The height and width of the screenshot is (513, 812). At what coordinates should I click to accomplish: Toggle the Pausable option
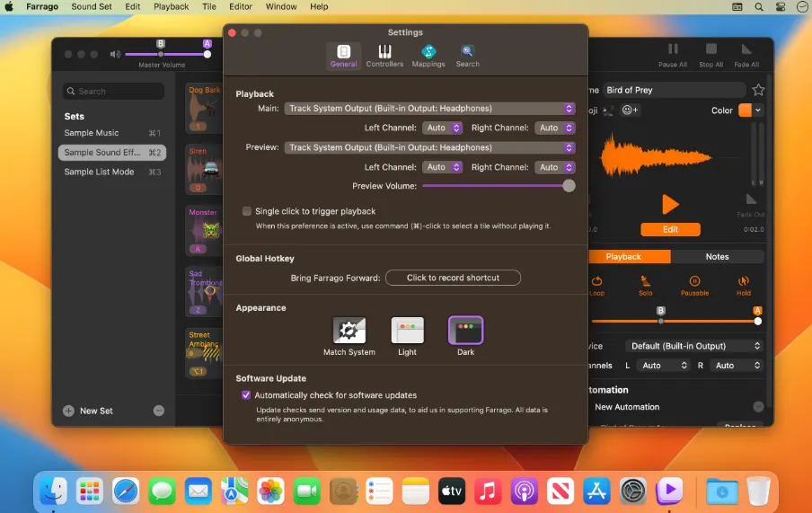694,286
